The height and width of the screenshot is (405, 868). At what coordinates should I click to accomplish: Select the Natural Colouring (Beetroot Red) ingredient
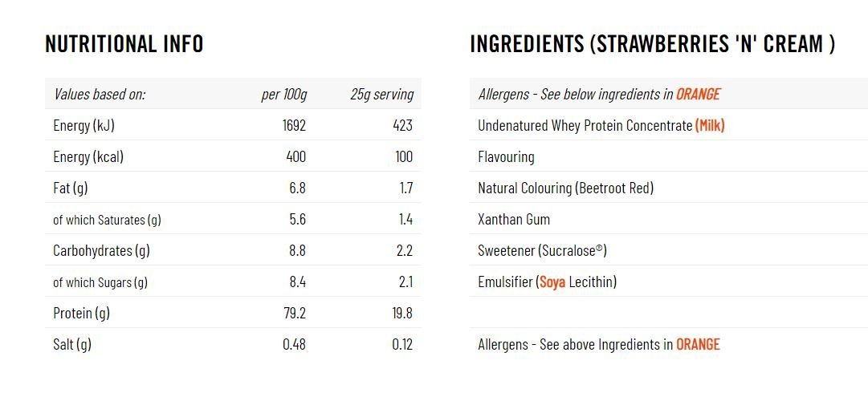tap(565, 188)
